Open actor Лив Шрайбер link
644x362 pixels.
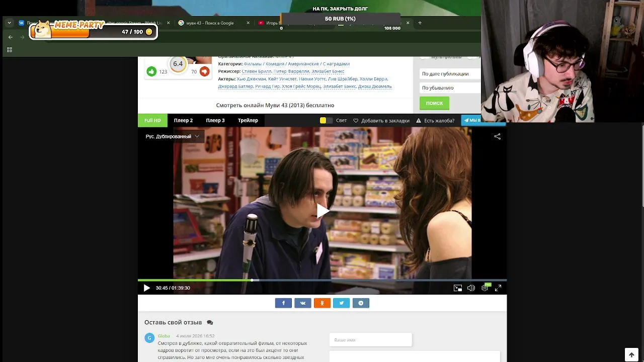click(343, 79)
